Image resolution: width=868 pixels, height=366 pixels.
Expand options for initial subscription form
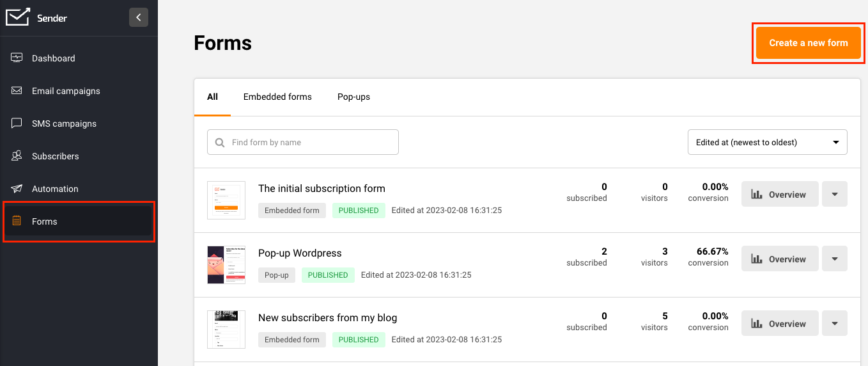click(x=834, y=195)
